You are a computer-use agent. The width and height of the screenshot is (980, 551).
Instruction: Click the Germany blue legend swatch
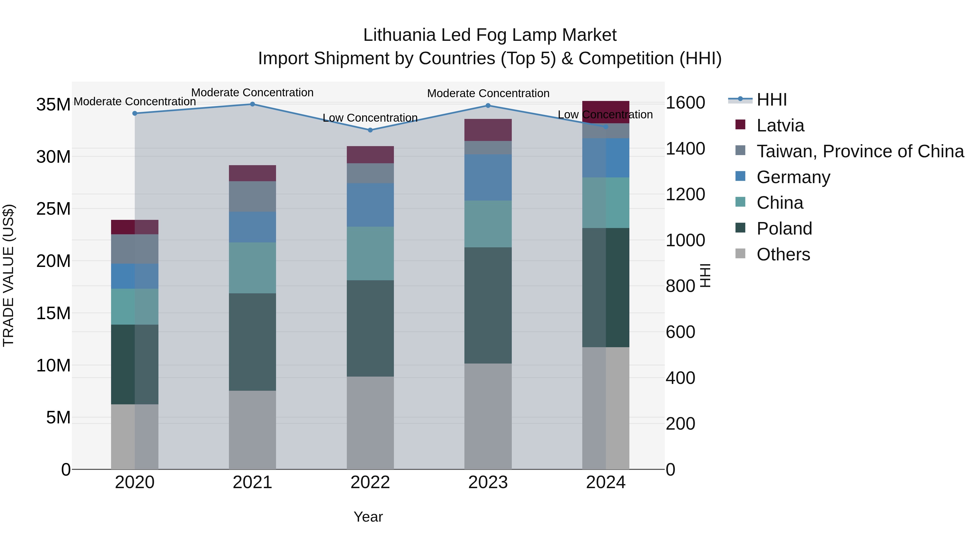coord(740,176)
